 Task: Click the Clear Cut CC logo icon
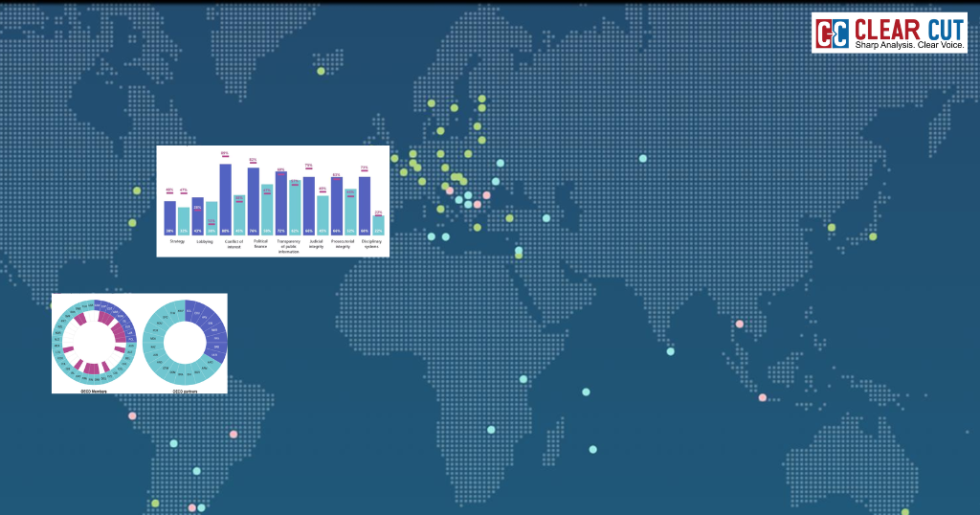(x=833, y=34)
